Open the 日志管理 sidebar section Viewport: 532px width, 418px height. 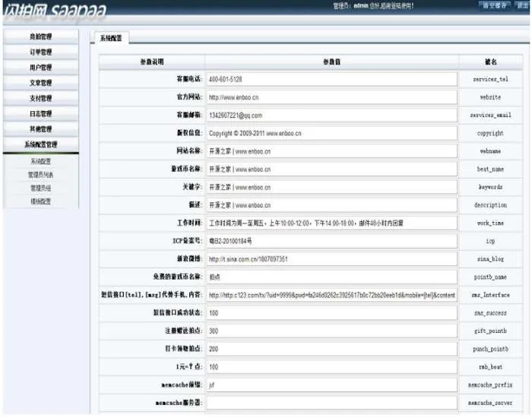tap(41, 113)
